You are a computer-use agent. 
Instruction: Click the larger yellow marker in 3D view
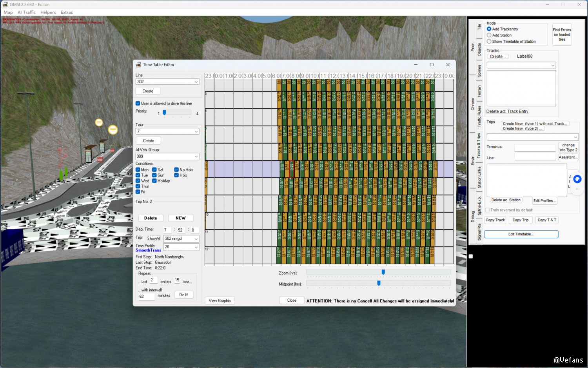[113, 129]
